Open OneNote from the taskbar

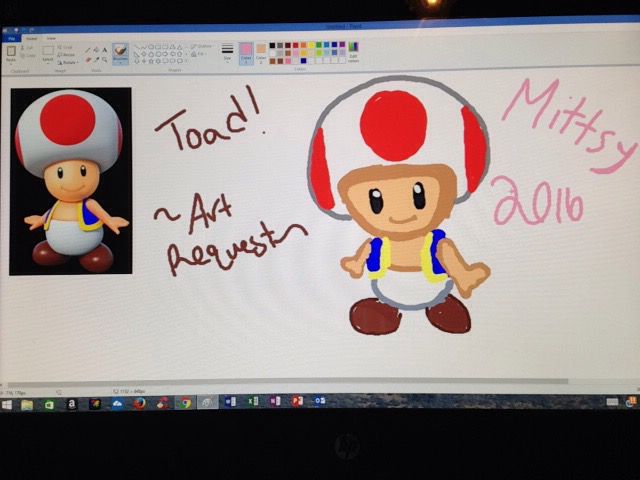click(x=275, y=402)
